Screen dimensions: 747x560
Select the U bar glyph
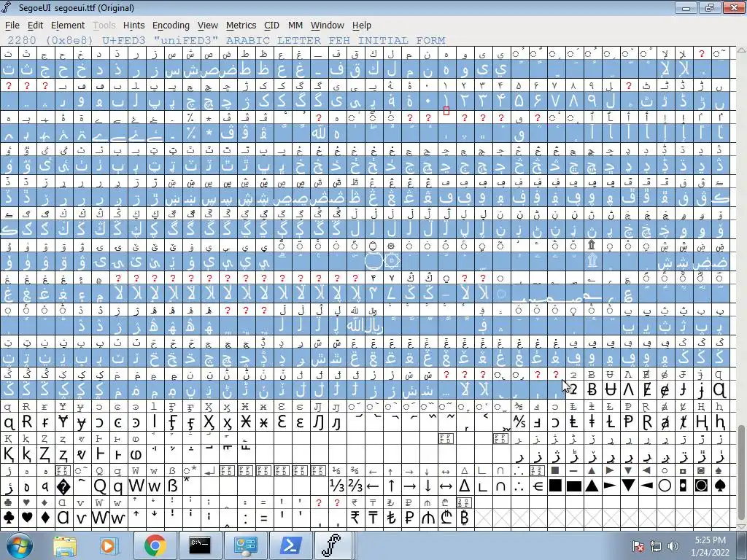tap(611, 389)
